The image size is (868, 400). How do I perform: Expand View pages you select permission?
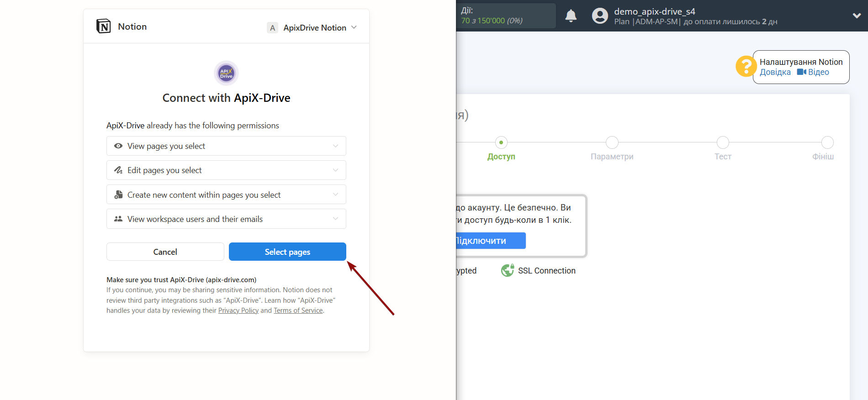(x=226, y=146)
